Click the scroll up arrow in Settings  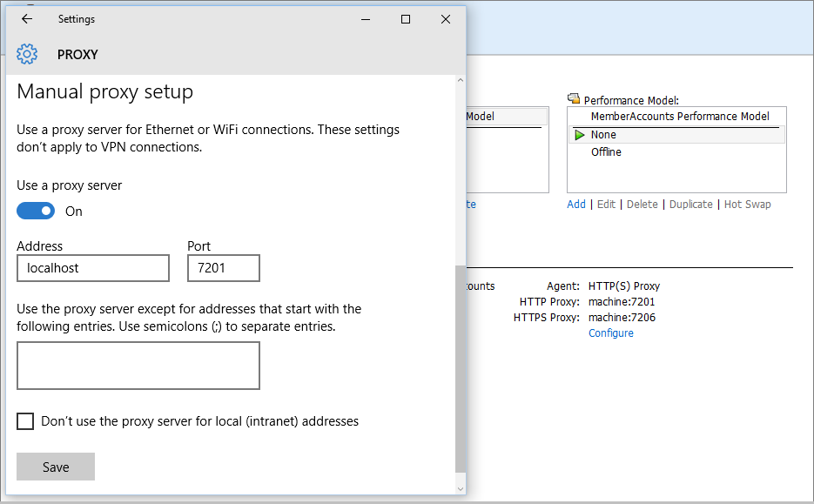point(461,81)
